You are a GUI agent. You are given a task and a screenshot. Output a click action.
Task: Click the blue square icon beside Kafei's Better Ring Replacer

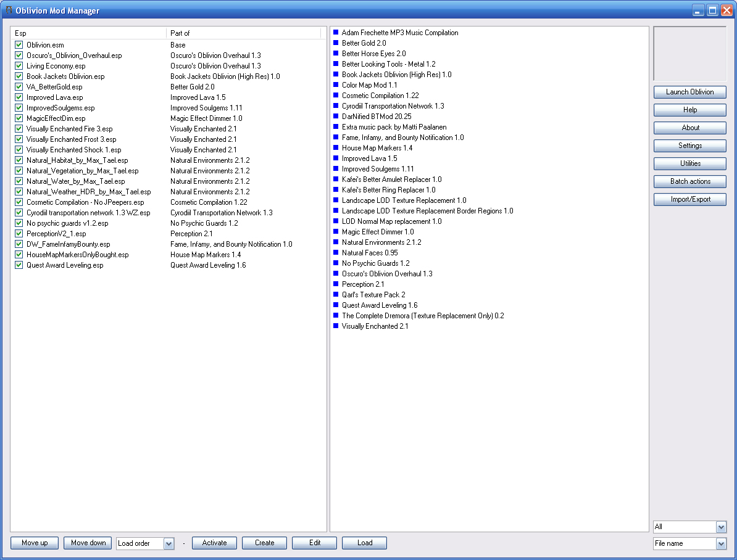click(x=336, y=190)
